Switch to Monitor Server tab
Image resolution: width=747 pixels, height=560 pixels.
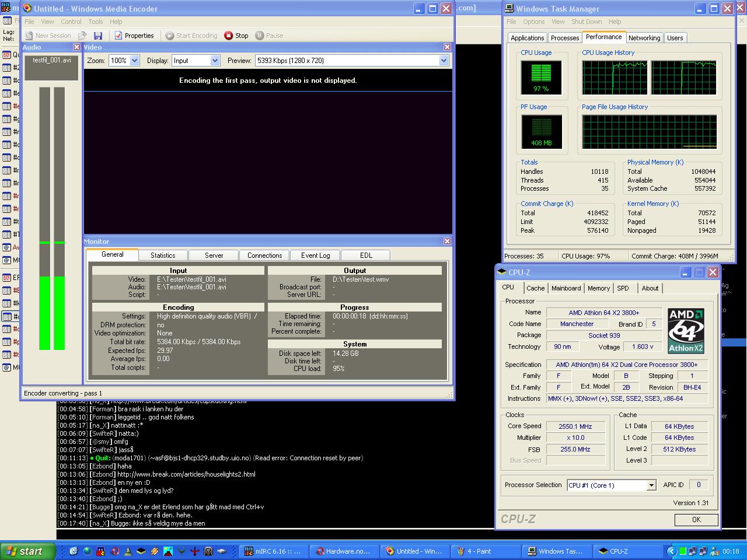pos(214,256)
